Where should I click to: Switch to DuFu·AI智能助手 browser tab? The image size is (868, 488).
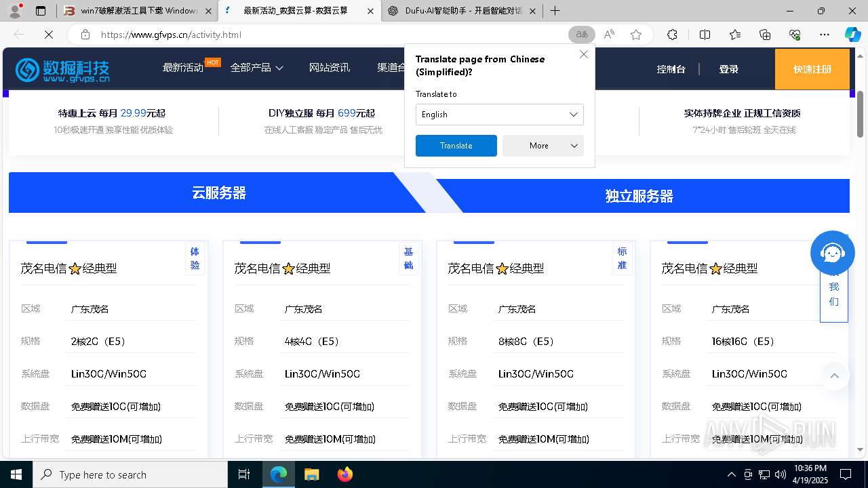coord(461,11)
